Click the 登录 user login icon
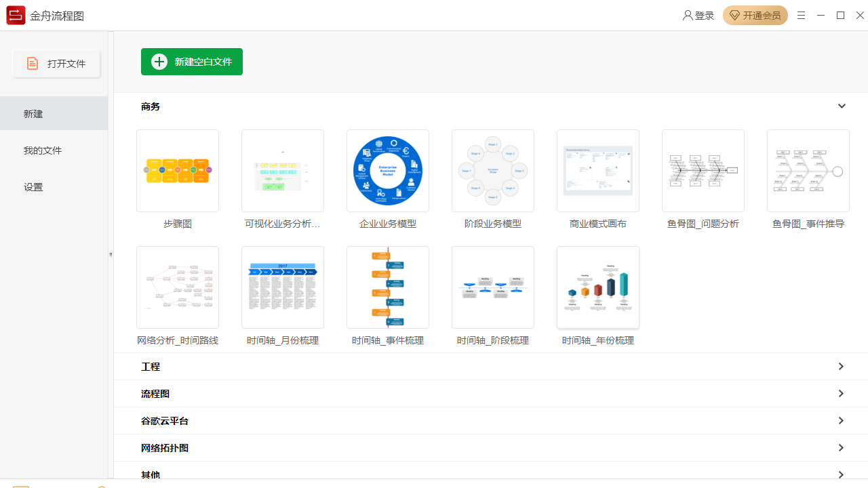 coord(688,16)
